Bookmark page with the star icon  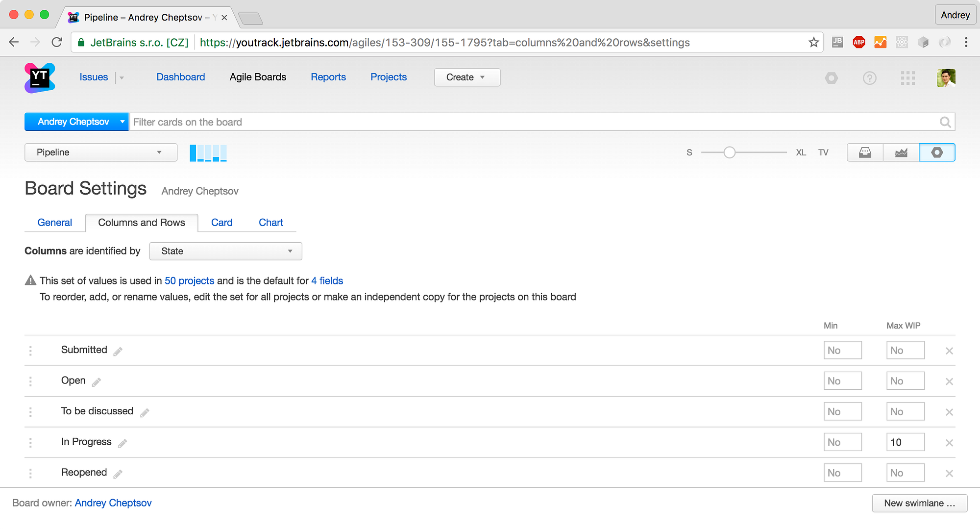point(814,43)
